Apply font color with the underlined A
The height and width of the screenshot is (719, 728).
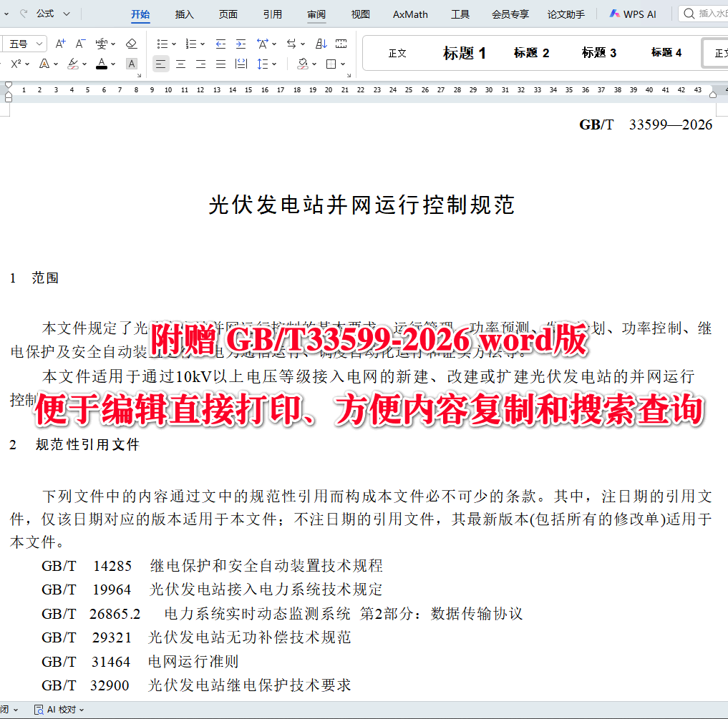102,64
